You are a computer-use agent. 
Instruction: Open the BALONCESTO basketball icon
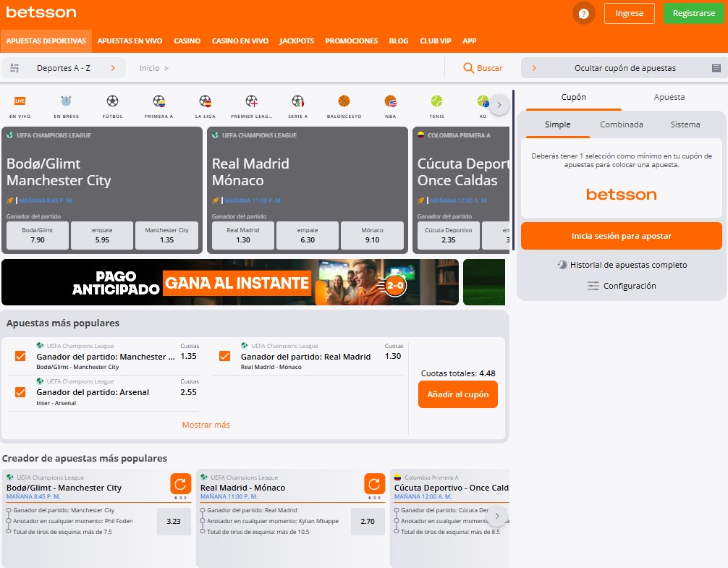tap(344, 101)
